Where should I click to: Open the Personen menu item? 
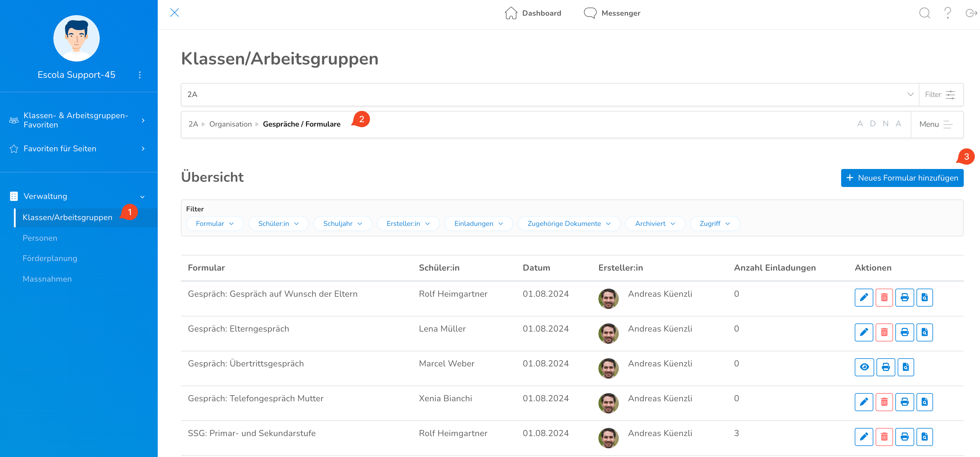tap(40, 238)
